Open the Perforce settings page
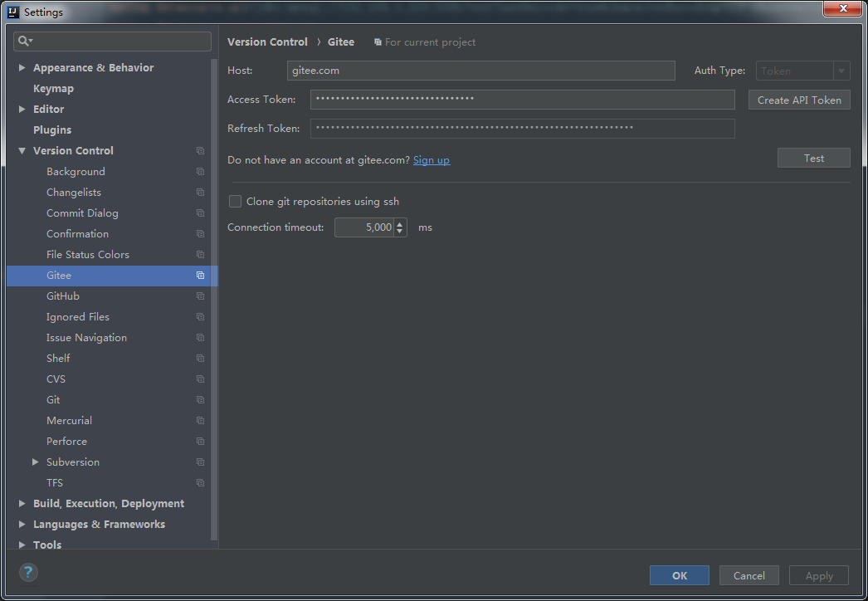This screenshot has height=601, width=868. pos(66,442)
